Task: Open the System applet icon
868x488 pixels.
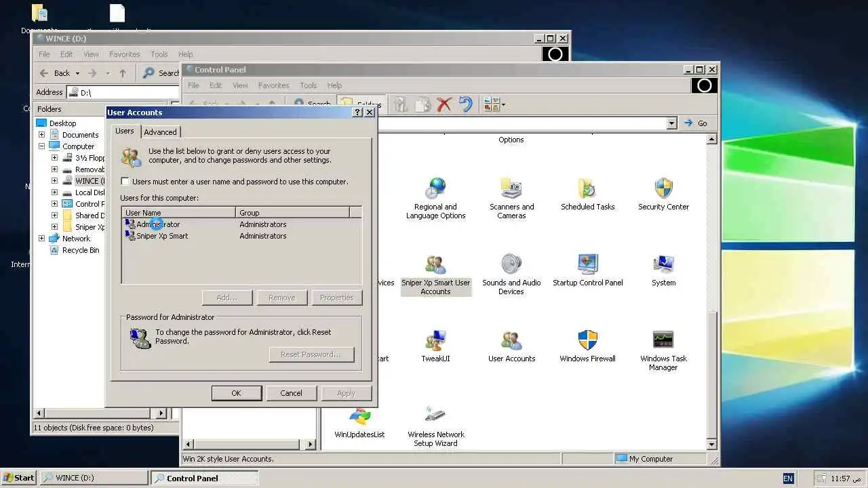Action: click(663, 270)
